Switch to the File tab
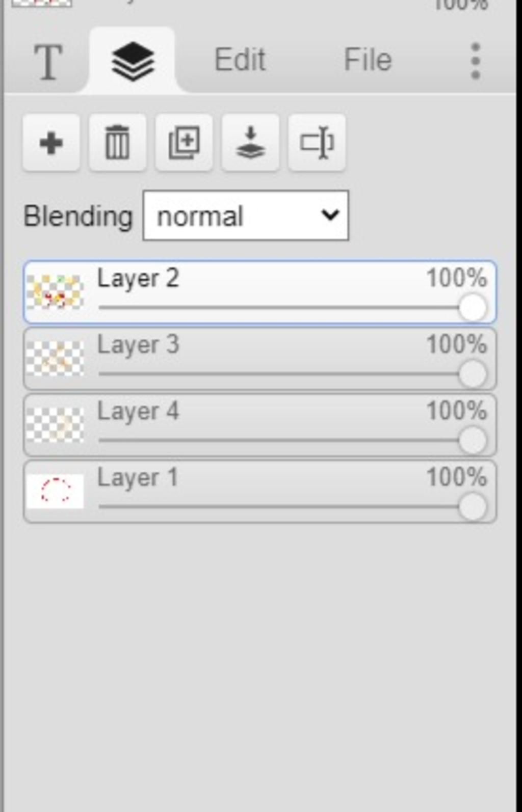 pyautogui.click(x=368, y=60)
